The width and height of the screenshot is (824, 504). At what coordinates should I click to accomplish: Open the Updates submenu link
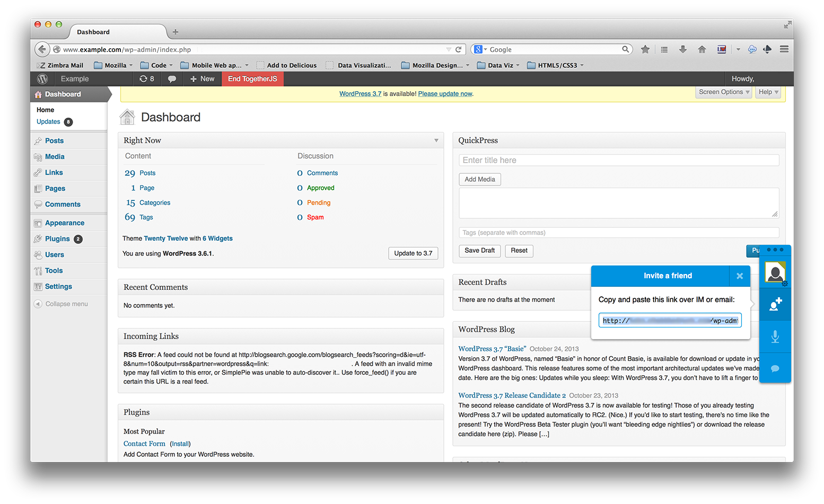tap(48, 122)
